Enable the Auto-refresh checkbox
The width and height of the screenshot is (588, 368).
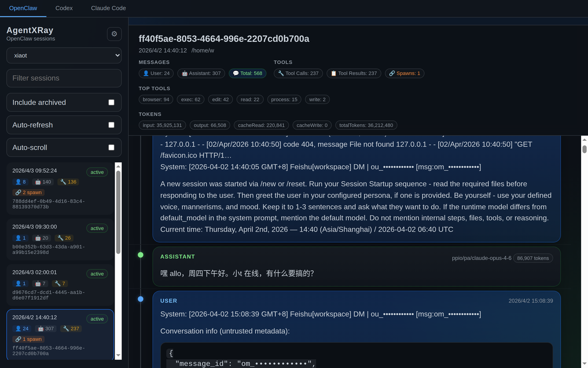[x=111, y=125]
